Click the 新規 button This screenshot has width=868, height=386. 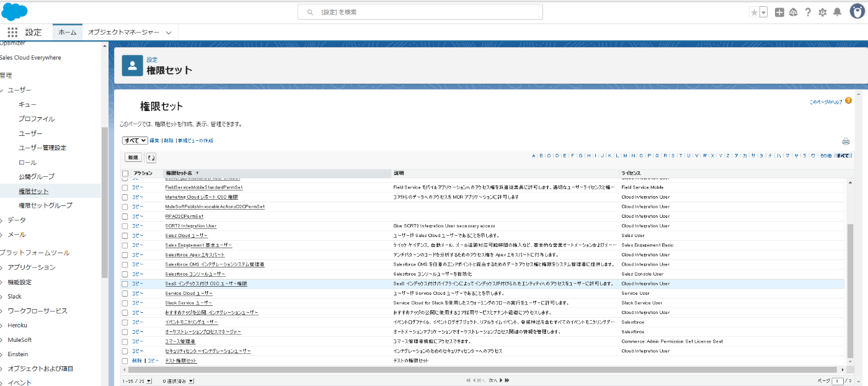pos(133,158)
